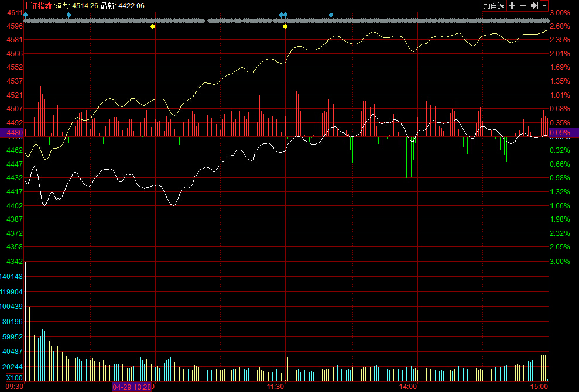Click the 加自选 button
The image size is (579, 392).
click(494, 6)
